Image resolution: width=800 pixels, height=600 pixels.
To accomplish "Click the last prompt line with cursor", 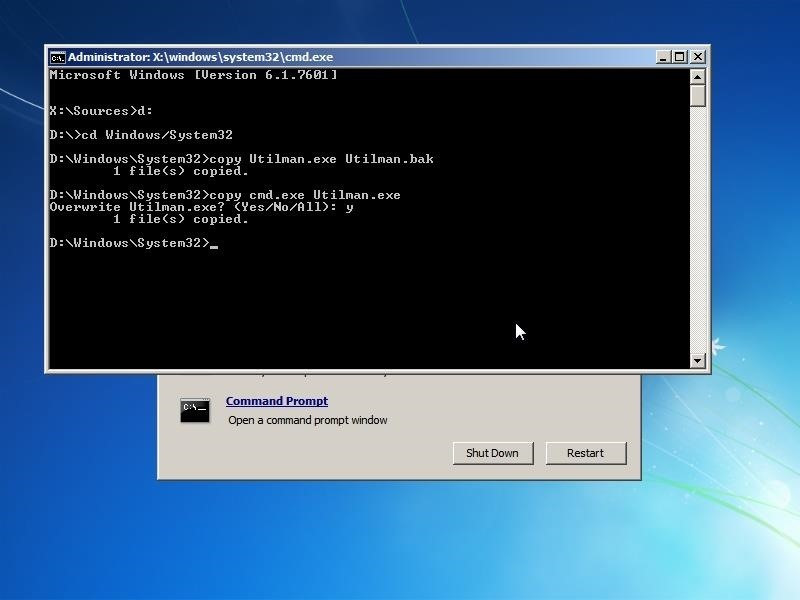I will [x=134, y=243].
